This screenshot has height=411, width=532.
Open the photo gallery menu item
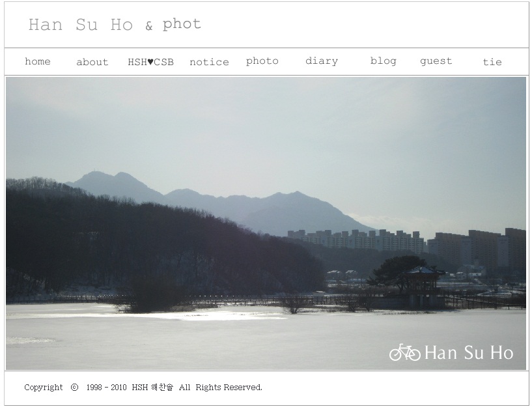[x=262, y=61]
